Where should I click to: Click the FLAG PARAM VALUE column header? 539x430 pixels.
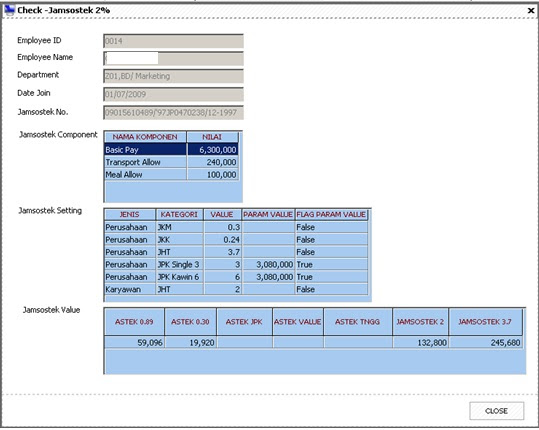(331, 214)
